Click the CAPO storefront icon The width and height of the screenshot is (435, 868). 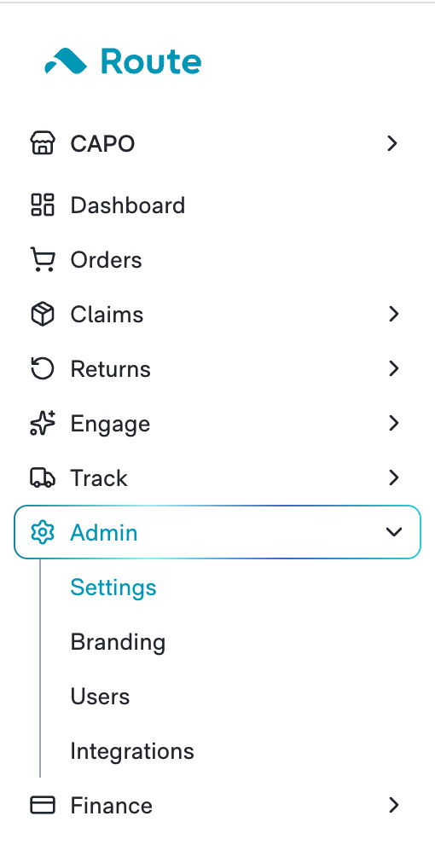(x=43, y=143)
